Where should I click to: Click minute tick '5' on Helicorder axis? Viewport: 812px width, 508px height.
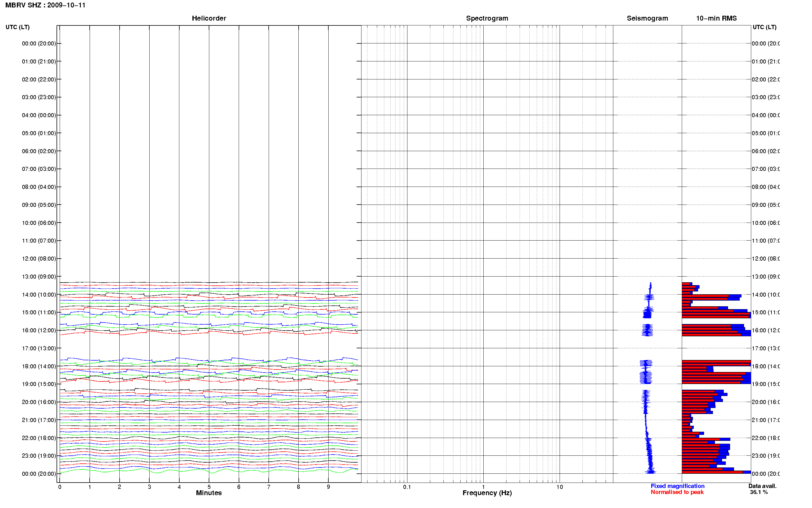pyautogui.click(x=209, y=487)
